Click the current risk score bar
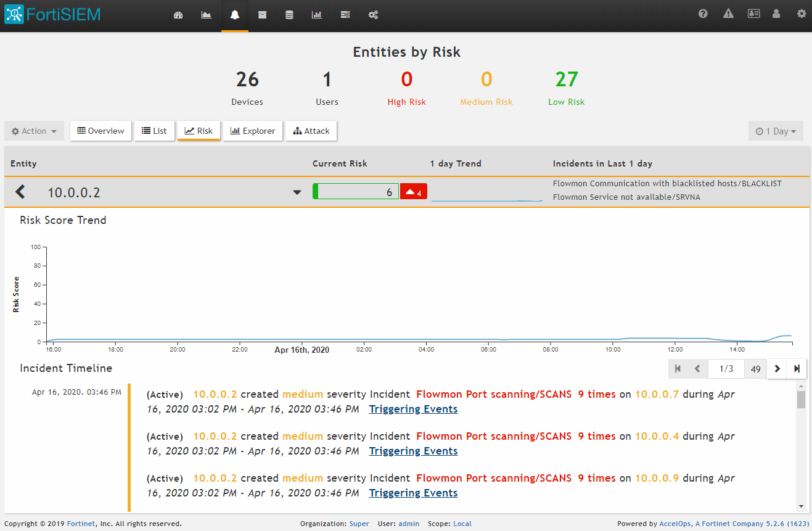The height and width of the screenshot is (531, 812). pos(356,192)
